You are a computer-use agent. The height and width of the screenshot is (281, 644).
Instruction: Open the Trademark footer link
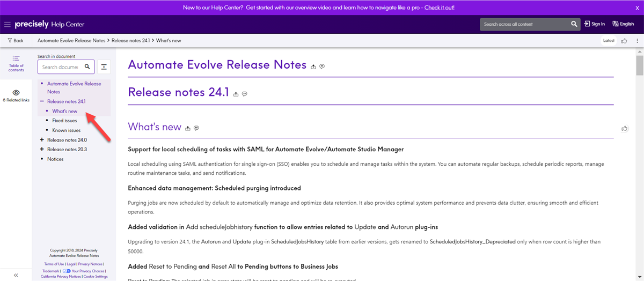50,271
